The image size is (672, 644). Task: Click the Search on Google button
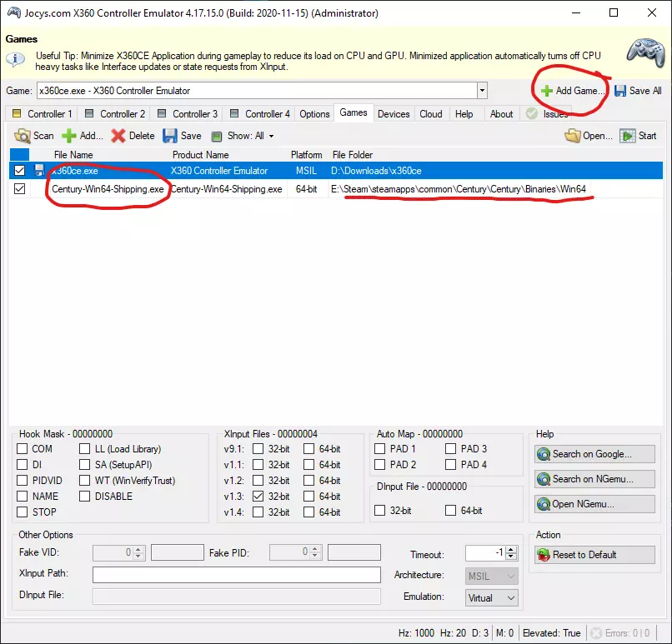(594, 454)
